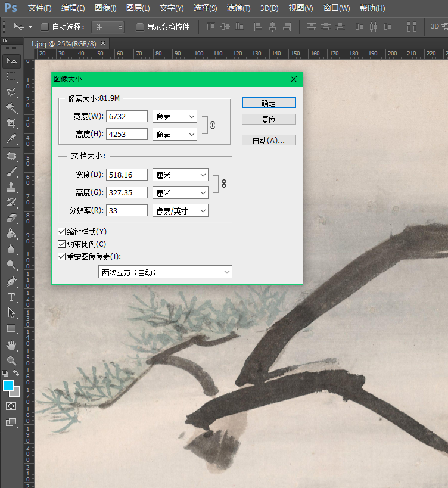Select the Crop tool

pyautogui.click(x=11, y=123)
